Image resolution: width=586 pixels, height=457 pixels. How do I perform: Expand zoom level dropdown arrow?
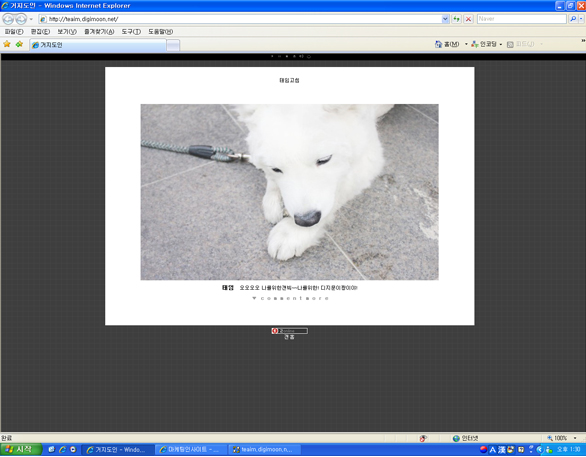click(x=575, y=438)
